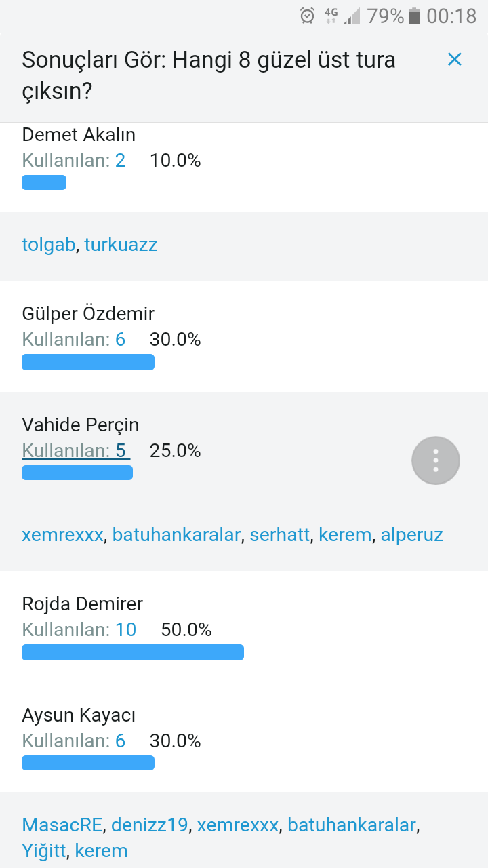Screen dimensions: 488x868
Task: Tap the alarm icon in status bar
Action: 308,16
